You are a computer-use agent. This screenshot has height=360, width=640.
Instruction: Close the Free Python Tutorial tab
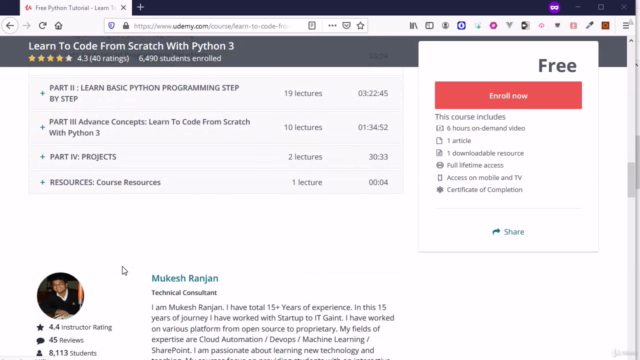click(123, 7)
